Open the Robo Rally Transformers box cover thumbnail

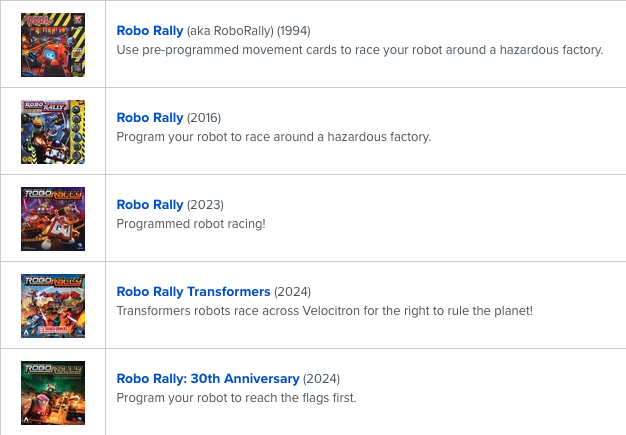coord(53,306)
